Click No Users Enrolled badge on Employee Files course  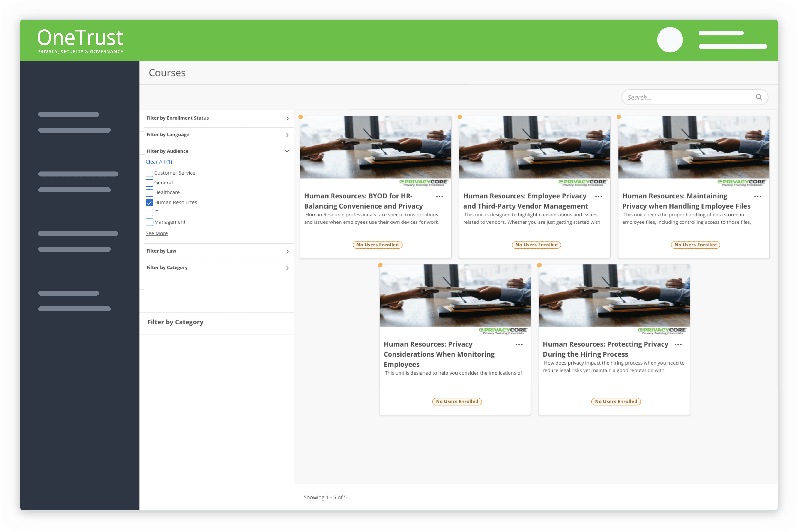696,245
